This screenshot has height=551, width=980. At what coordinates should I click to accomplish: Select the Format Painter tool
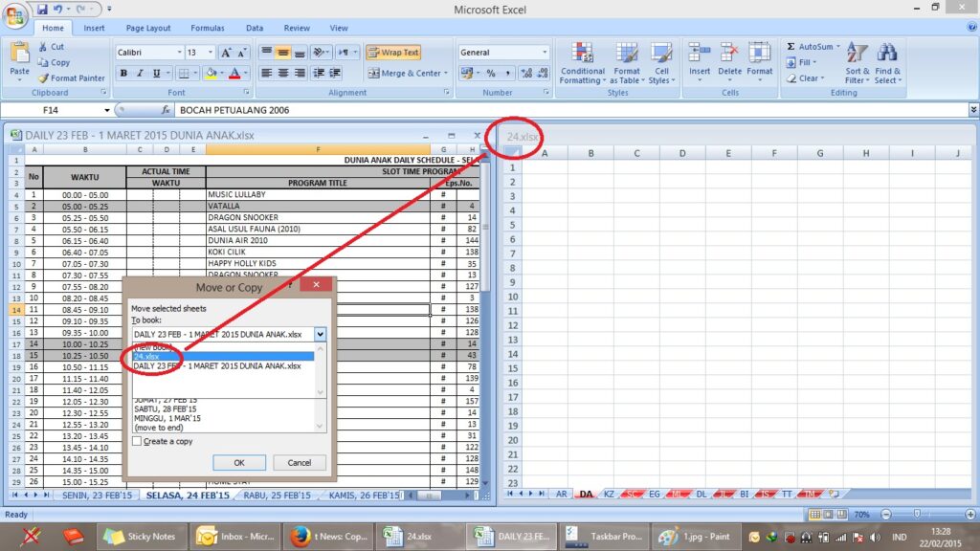(72, 77)
